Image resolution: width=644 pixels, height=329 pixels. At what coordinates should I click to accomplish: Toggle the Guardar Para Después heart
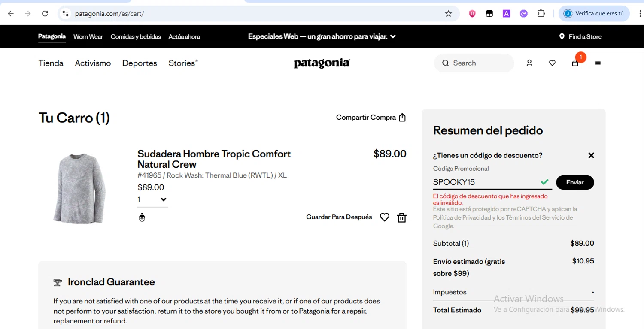coord(384,217)
